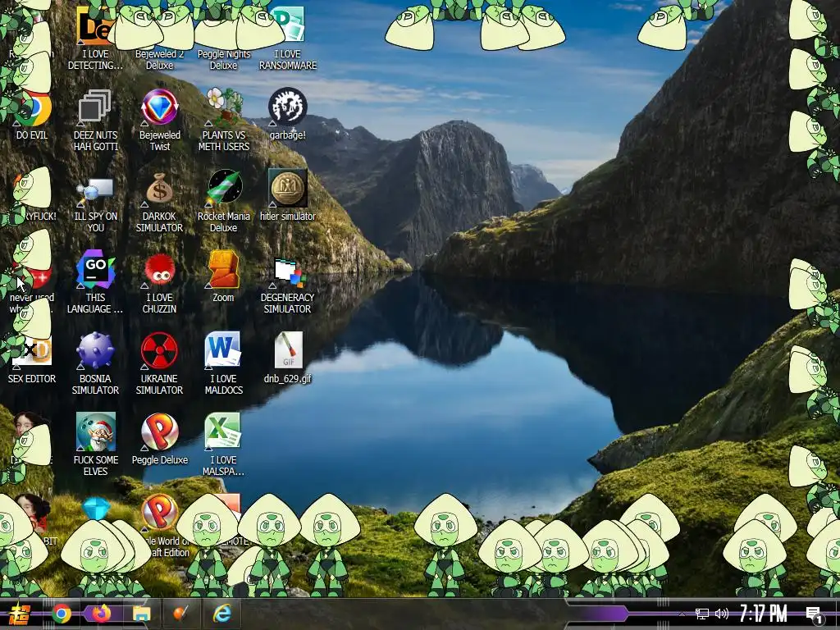Select the DARKOK SIMULATOR money bag icon

pyautogui.click(x=160, y=202)
